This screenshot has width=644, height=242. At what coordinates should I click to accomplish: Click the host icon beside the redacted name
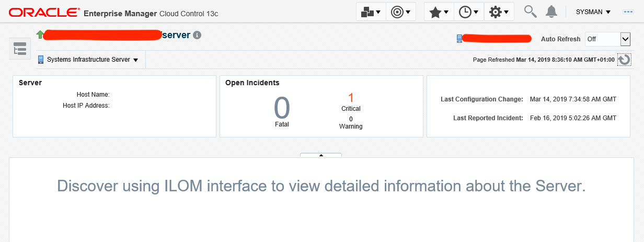point(459,39)
